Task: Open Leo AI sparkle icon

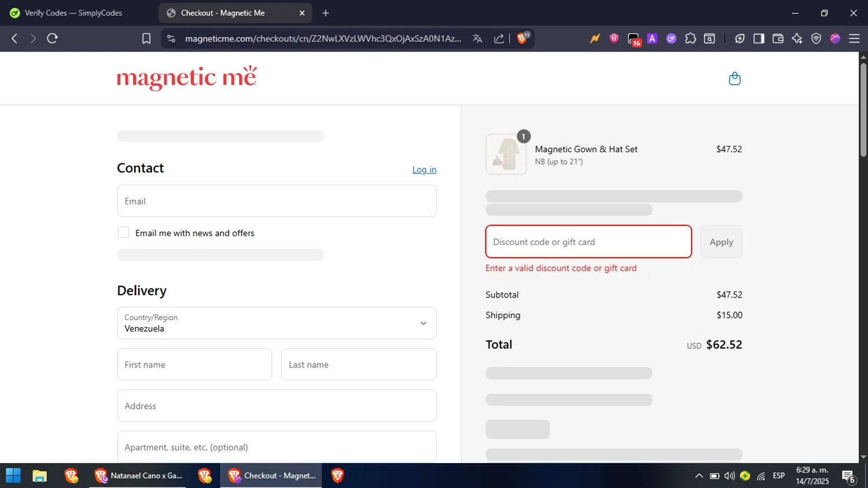Action: [797, 38]
